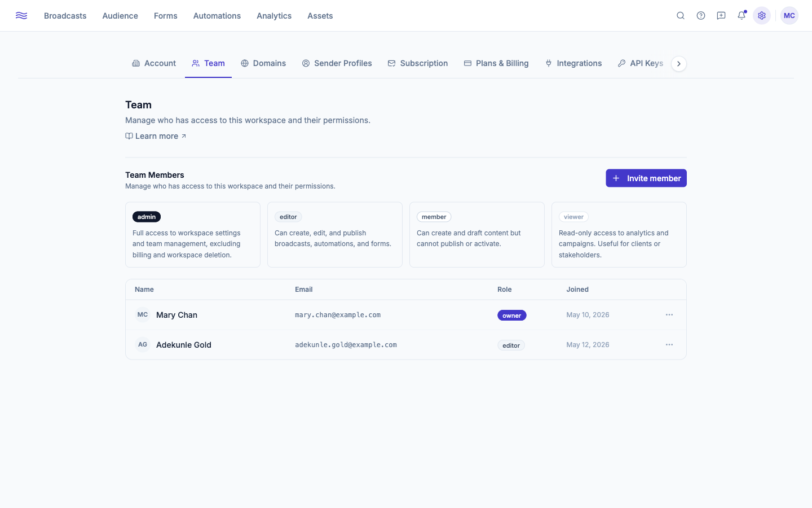Click the AG avatar for Adekunle Gold
The width and height of the screenshot is (812, 508).
point(143,344)
